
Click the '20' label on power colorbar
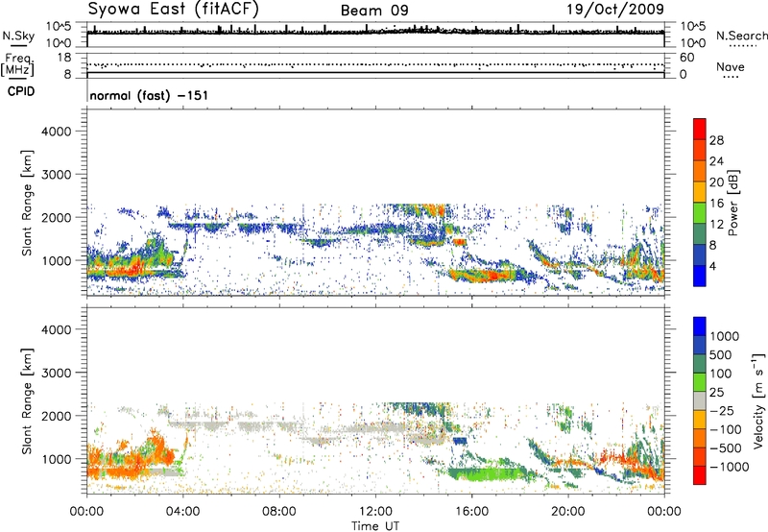[x=716, y=182]
